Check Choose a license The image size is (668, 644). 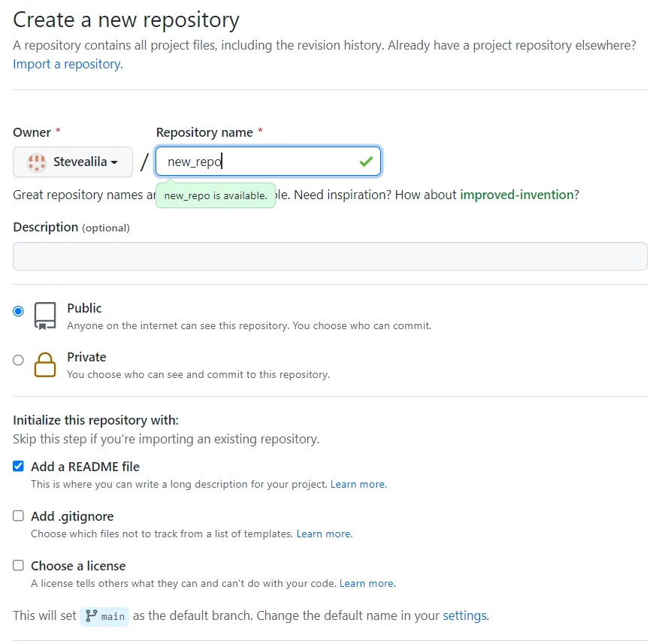(18, 565)
